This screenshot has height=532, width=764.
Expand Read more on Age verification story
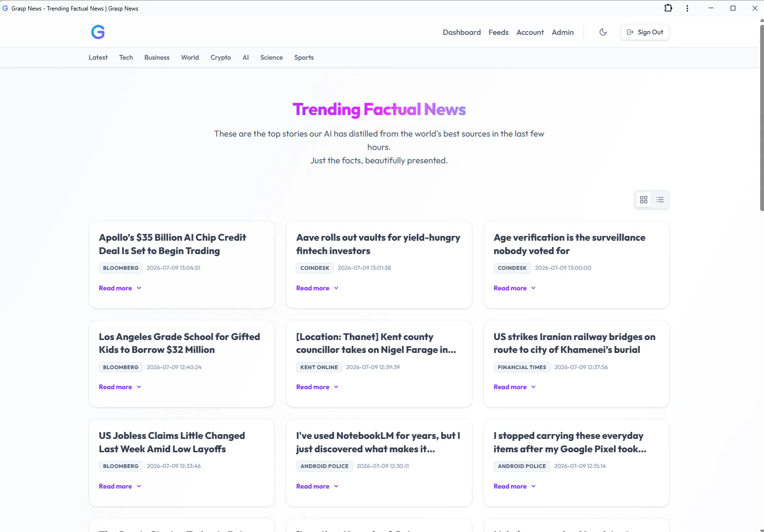[x=515, y=288]
